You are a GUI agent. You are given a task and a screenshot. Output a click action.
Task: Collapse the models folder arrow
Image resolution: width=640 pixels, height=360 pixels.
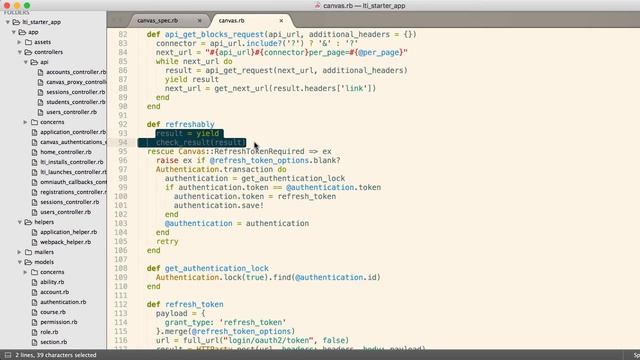(x=20, y=262)
